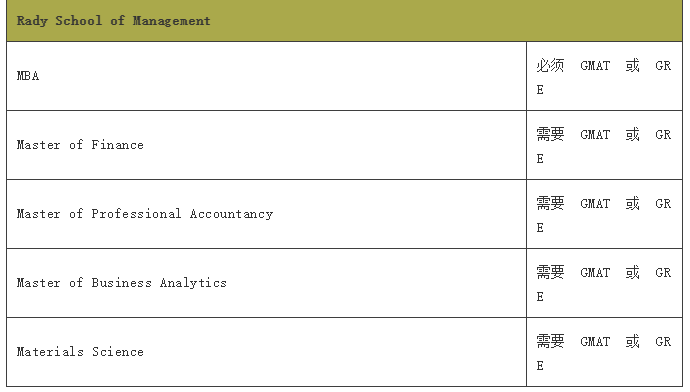The width and height of the screenshot is (690, 392).
Task: Select GMAT in the Materials Science row
Action: click(595, 342)
